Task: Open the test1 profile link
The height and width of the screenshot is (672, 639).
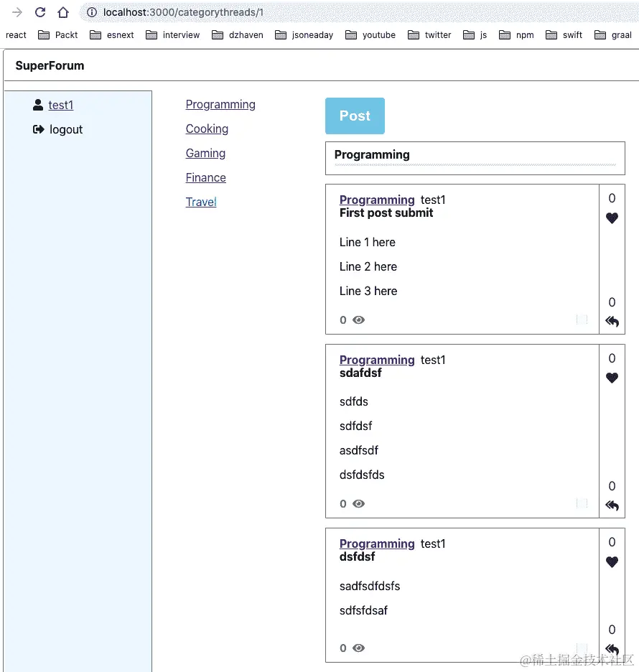Action: [61, 105]
